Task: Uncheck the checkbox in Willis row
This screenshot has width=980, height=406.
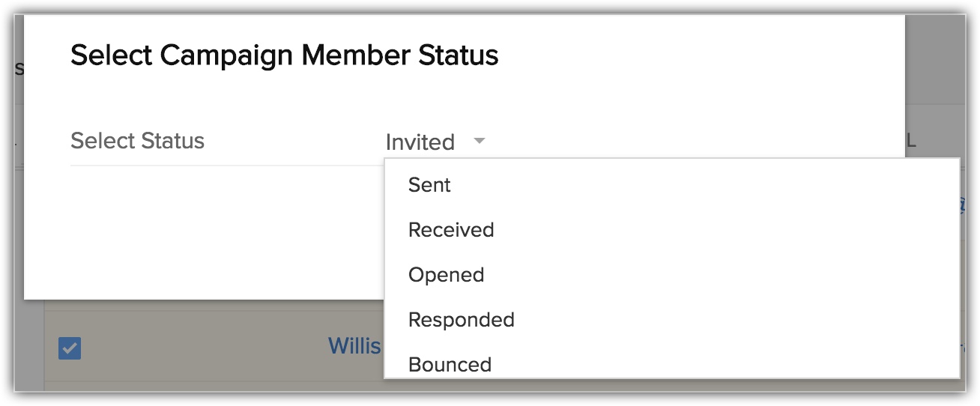Action: 70,348
